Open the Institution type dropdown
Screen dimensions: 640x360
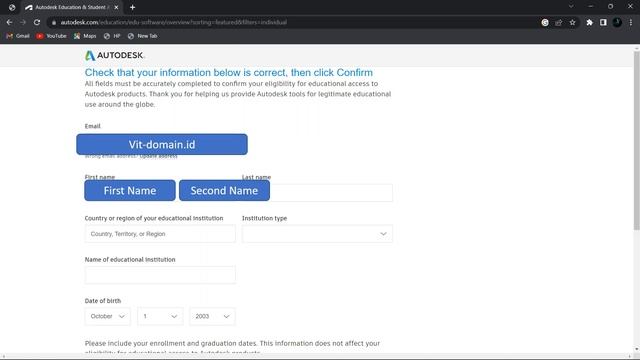click(x=317, y=234)
